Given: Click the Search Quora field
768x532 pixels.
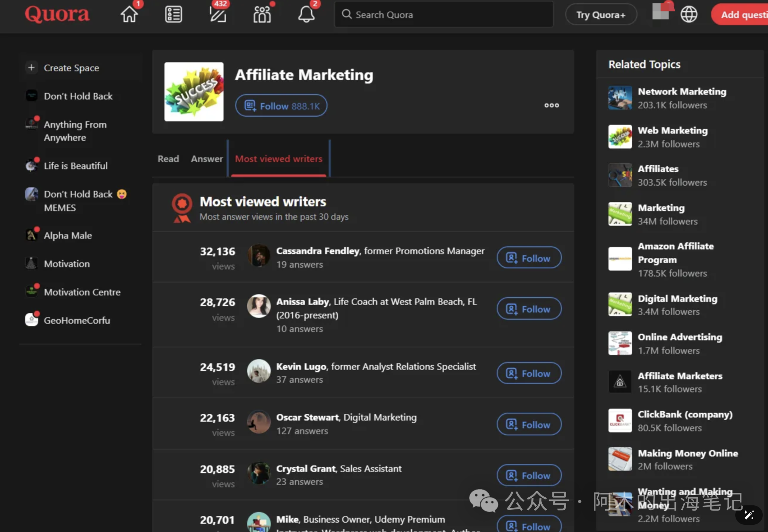Looking at the screenshot, I should (x=444, y=15).
